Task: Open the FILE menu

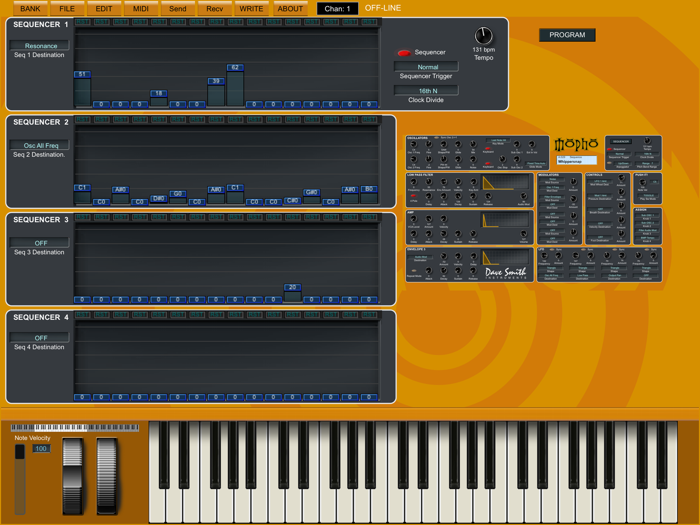Action: coord(67,8)
